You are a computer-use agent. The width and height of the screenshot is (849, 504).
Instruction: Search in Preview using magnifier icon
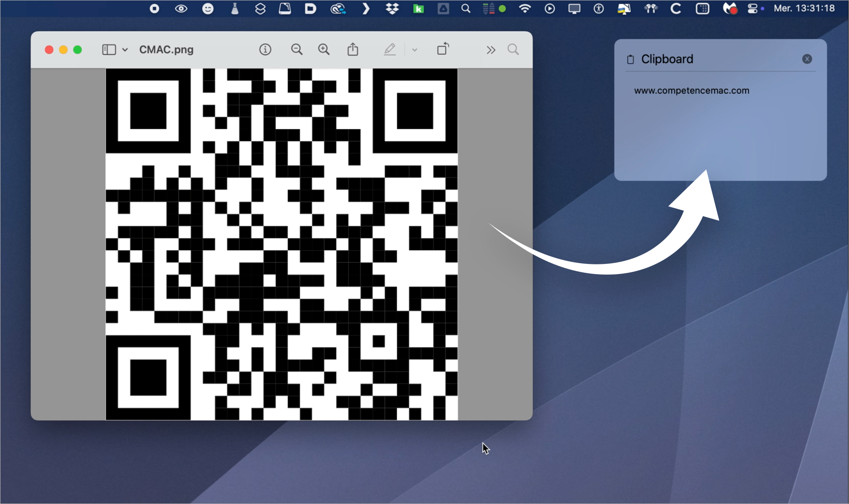point(513,50)
